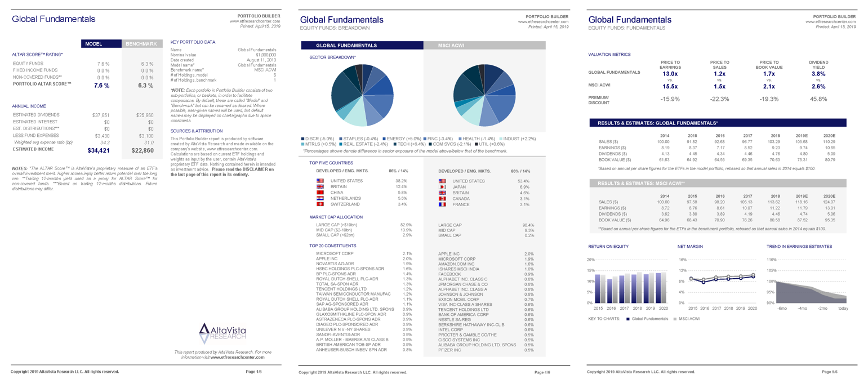
Task: Click the ANNUAL INCOME heading
Action: tap(29, 106)
